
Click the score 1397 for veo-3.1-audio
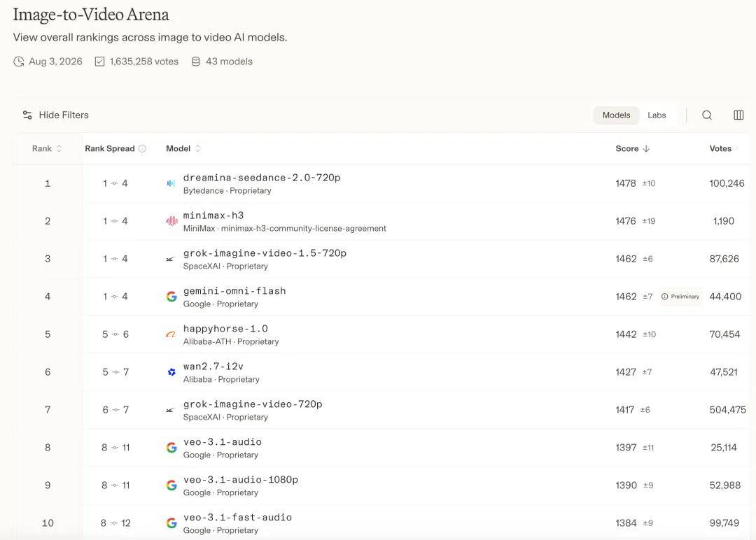click(626, 448)
